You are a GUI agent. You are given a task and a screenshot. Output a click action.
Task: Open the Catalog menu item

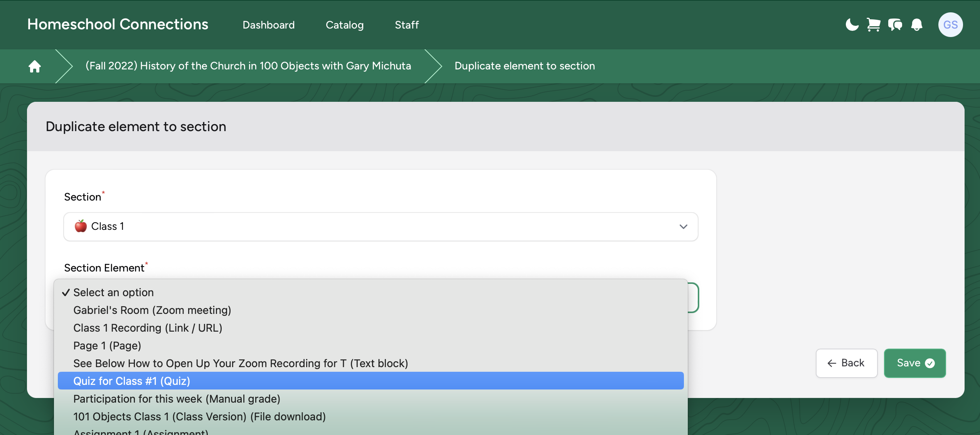[345, 25]
